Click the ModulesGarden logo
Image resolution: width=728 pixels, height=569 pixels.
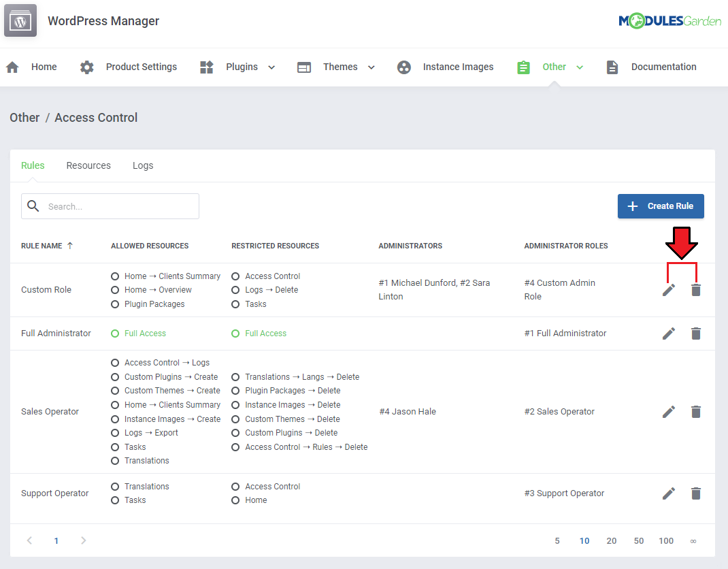click(x=670, y=21)
